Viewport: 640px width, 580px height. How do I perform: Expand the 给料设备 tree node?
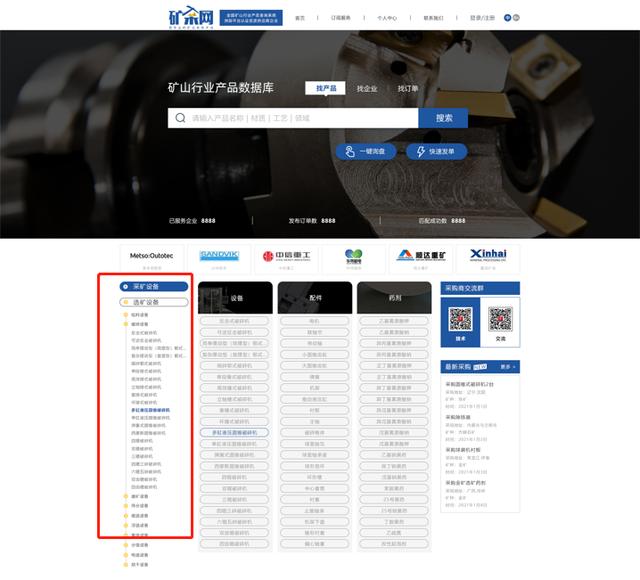coord(125,314)
